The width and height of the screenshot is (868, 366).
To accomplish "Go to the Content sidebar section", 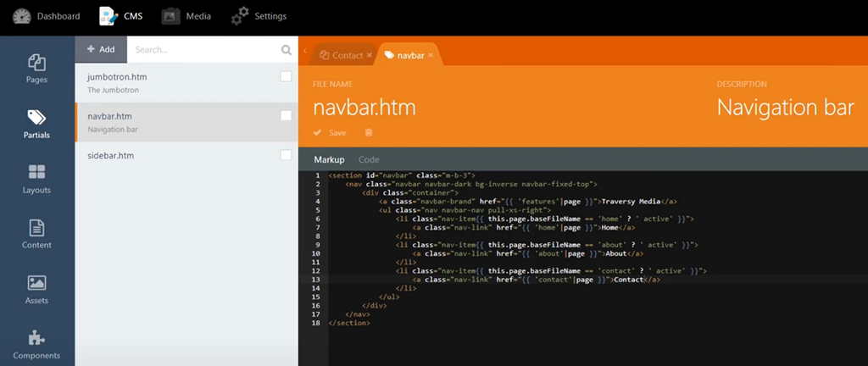I will (x=36, y=234).
